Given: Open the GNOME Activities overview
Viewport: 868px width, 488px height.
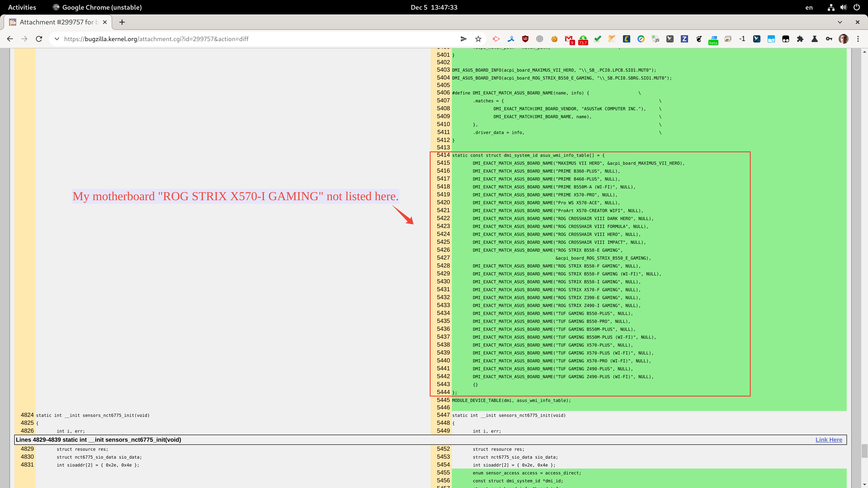Looking at the screenshot, I should 22,7.
